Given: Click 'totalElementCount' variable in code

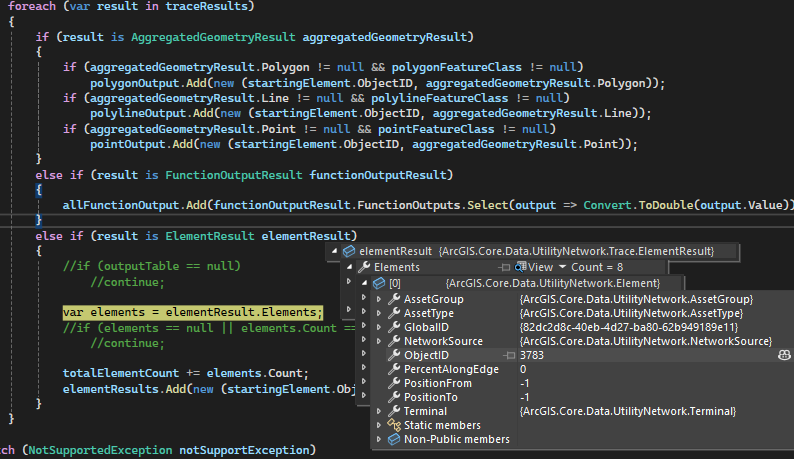Looking at the screenshot, I should (121, 373).
